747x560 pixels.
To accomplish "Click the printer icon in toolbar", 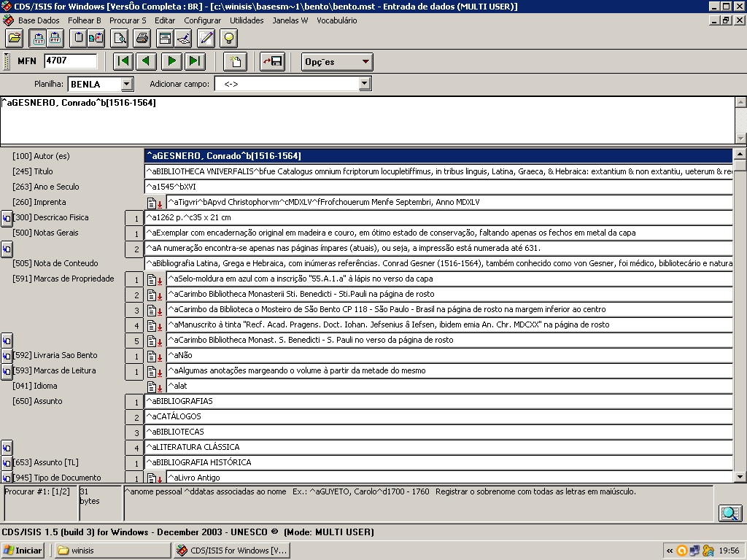I will pos(142,38).
